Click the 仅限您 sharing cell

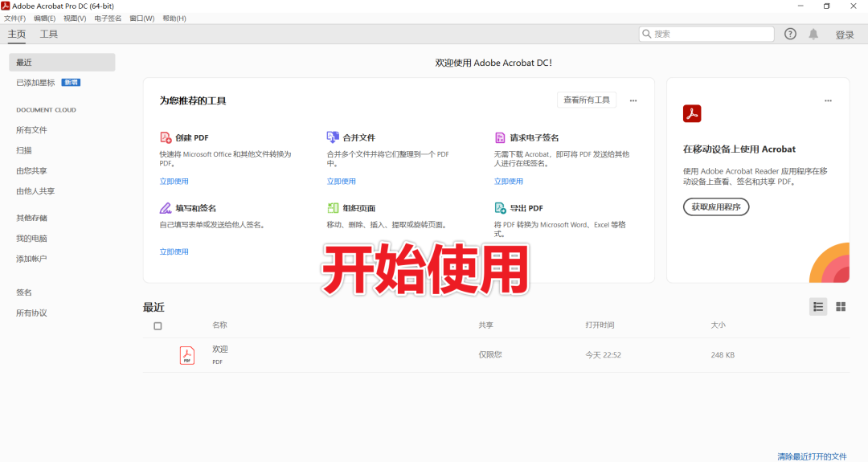[x=490, y=355]
